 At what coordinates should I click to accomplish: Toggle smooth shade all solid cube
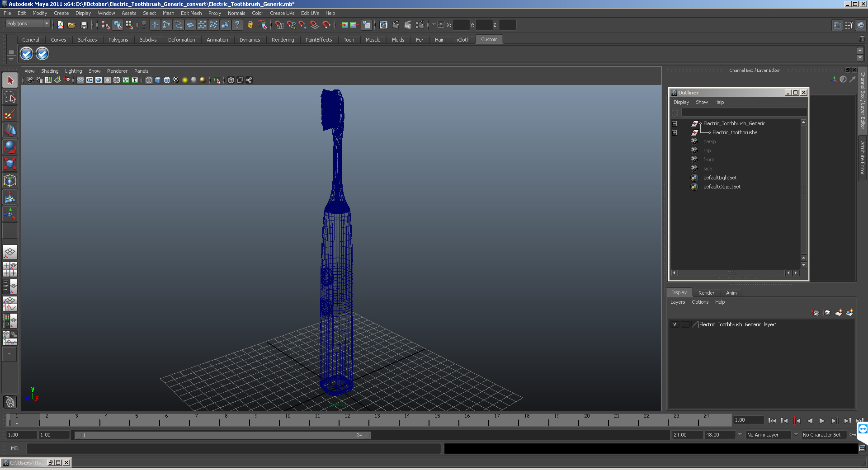158,80
